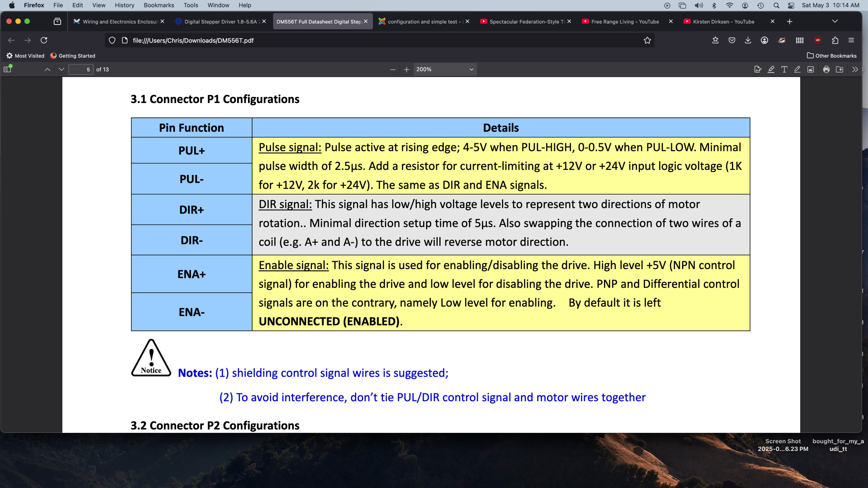Expand the list all tabs chevron
868x488 pixels.
tap(835, 22)
